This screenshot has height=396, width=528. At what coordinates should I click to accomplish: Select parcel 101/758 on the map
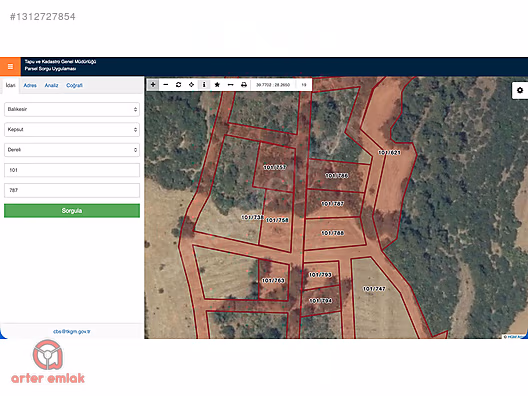pyautogui.click(x=277, y=221)
